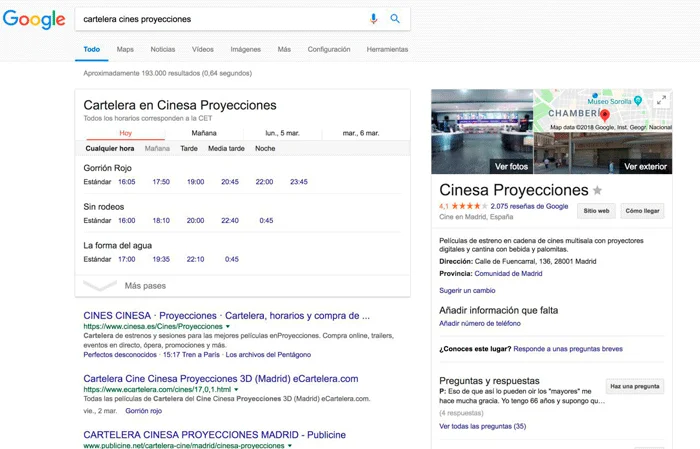This screenshot has height=449, width=700.
Task: Click Sugerir un cambio
Action: 467,291
